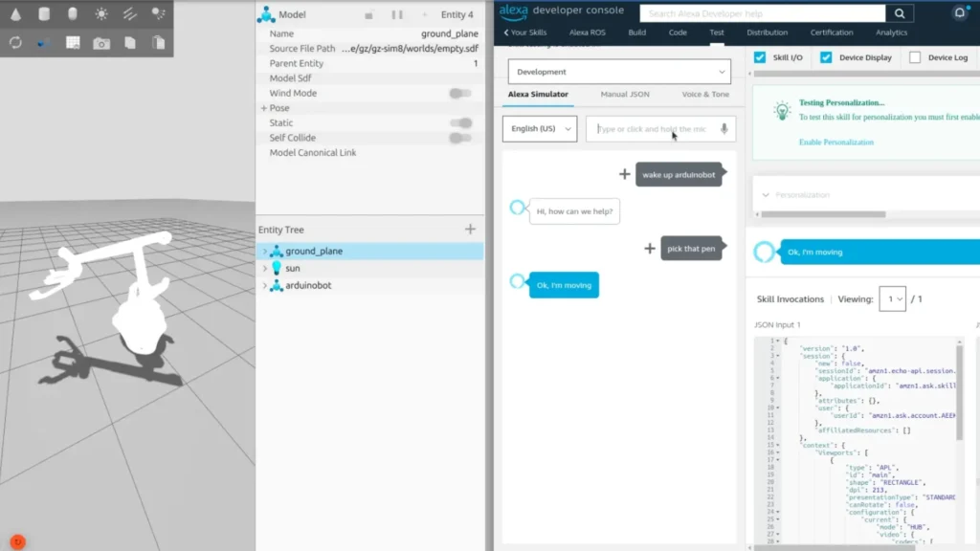The width and height of the screenshot is (980, 551).
Task: Open the notifications bell
Action: [960, 12]
